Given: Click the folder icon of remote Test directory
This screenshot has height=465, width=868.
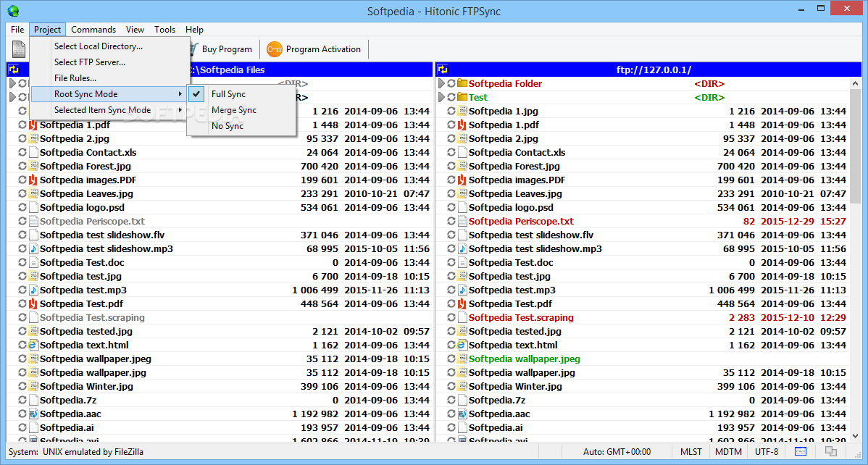Looking at the screenshot, I should point(462,98).
